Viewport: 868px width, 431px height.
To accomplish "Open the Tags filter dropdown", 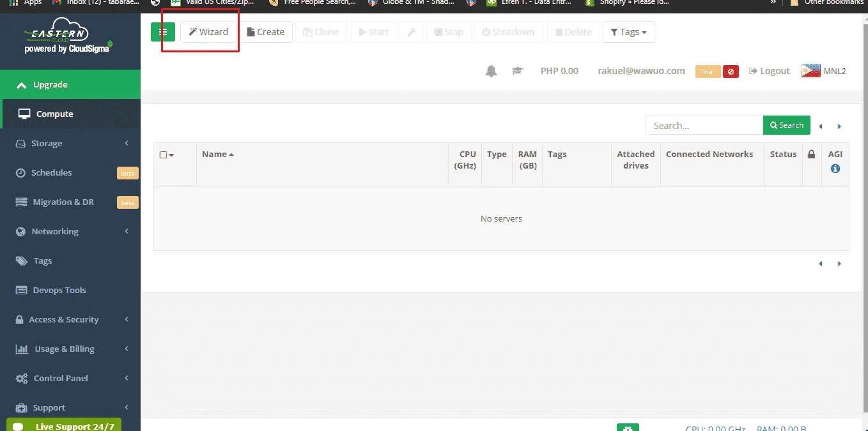I will coord(628,32).
